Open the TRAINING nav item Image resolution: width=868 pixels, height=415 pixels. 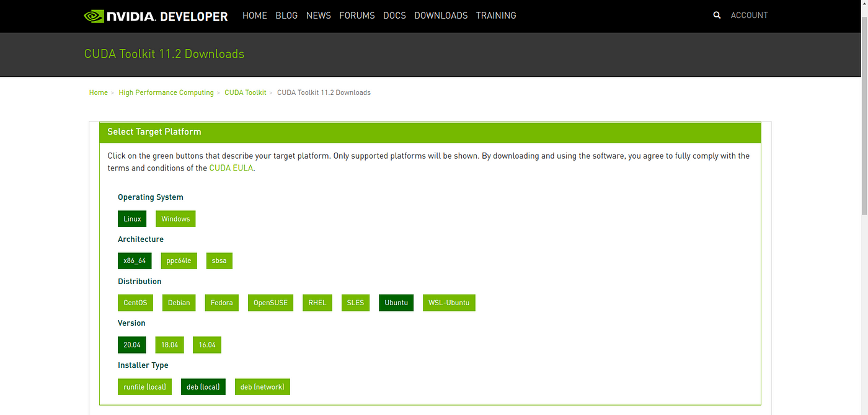496,16
